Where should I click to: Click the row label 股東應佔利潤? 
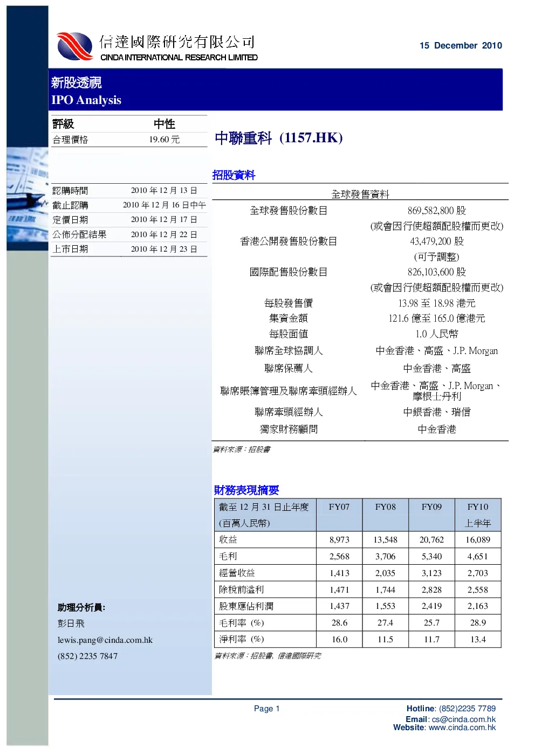pyautogui.click(x=246, y=606)
